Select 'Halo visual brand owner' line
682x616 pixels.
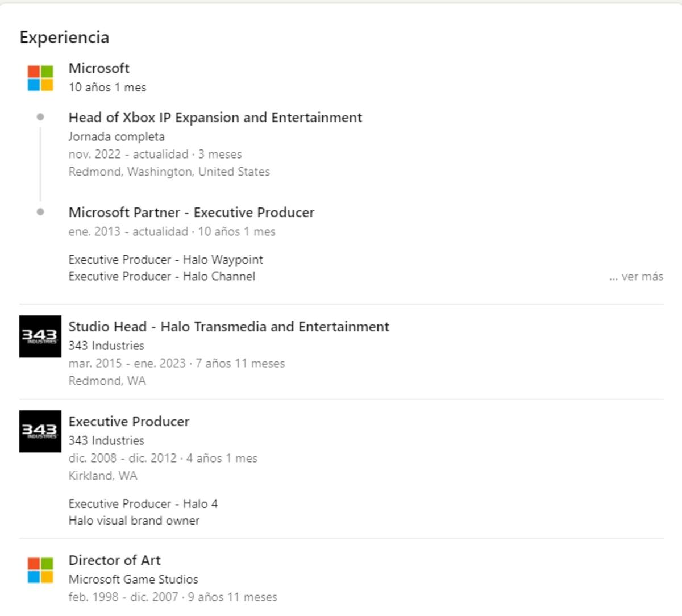[134, 521]
